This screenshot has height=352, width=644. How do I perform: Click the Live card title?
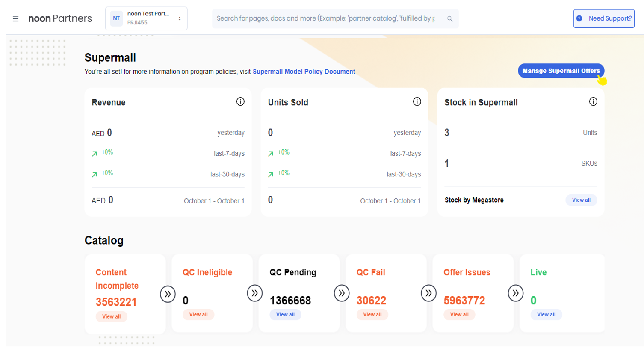click(539, 272)
